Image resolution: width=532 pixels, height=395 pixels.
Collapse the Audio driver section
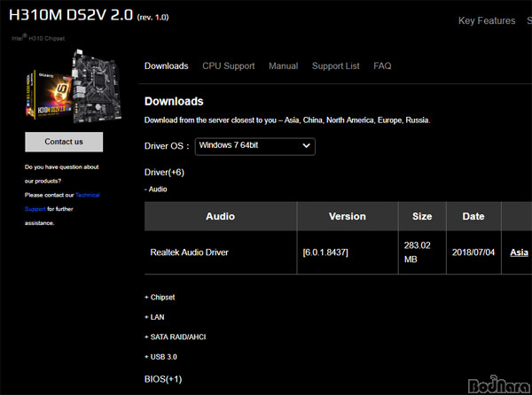coord(156,189)
